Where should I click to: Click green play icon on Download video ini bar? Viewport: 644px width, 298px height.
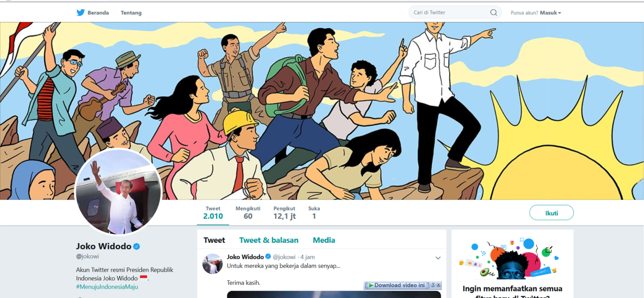coord(371,284)
